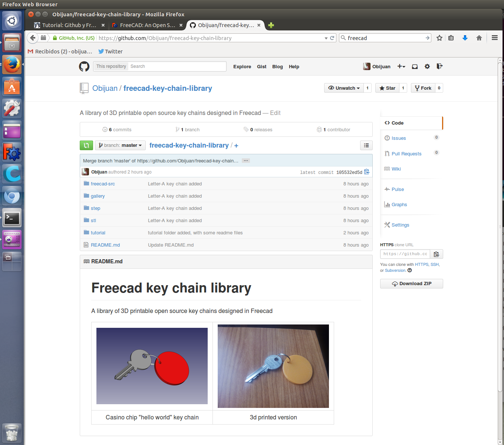Copy the HTTPS clone URL to clipboard
This screenshot has height=445, width=504.
[437, 254]
